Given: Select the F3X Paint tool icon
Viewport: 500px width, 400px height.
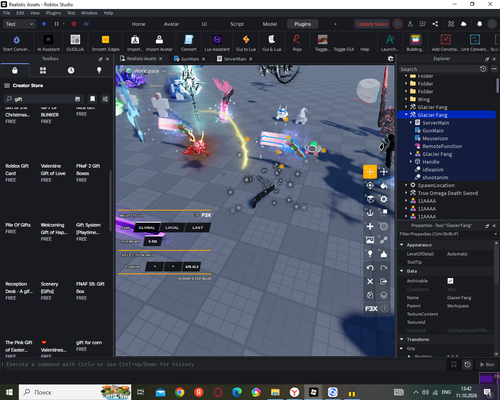Looking at the screenshot, I should (x=384, y=185).
